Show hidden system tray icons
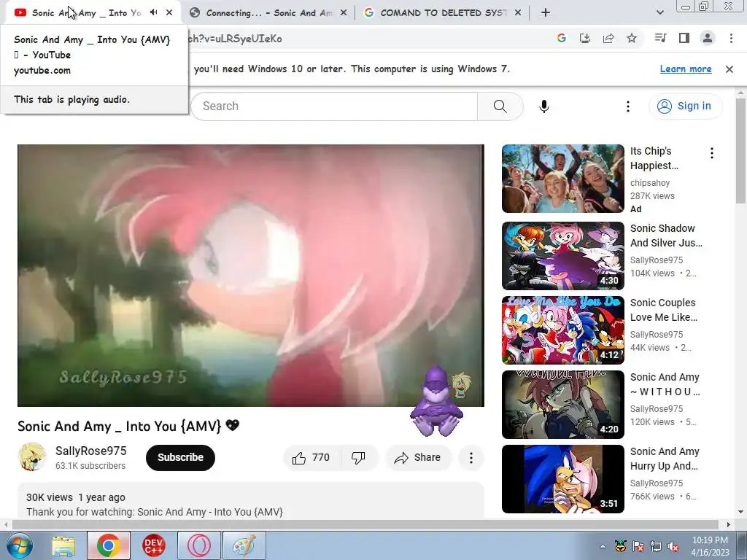 pyautogui.click(x=603, y=546)
